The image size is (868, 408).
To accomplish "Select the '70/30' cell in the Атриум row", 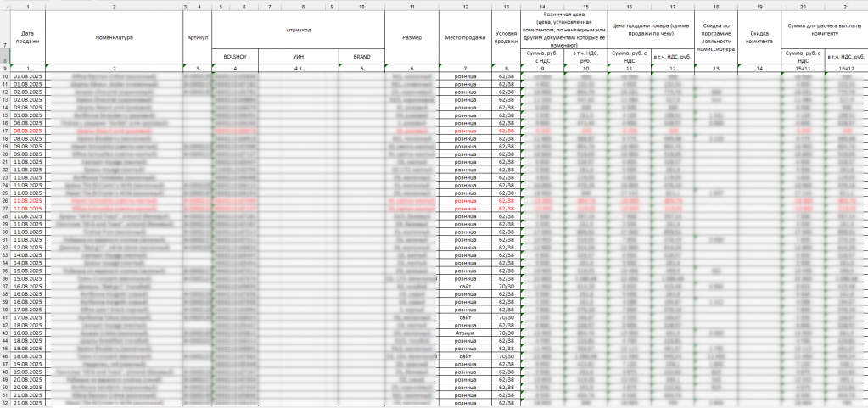I will (x=506, y=333).
